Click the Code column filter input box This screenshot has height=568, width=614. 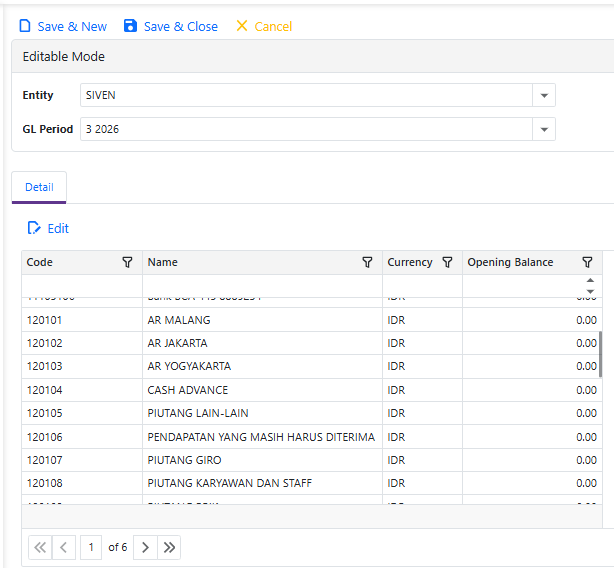[x=82, y=286]
